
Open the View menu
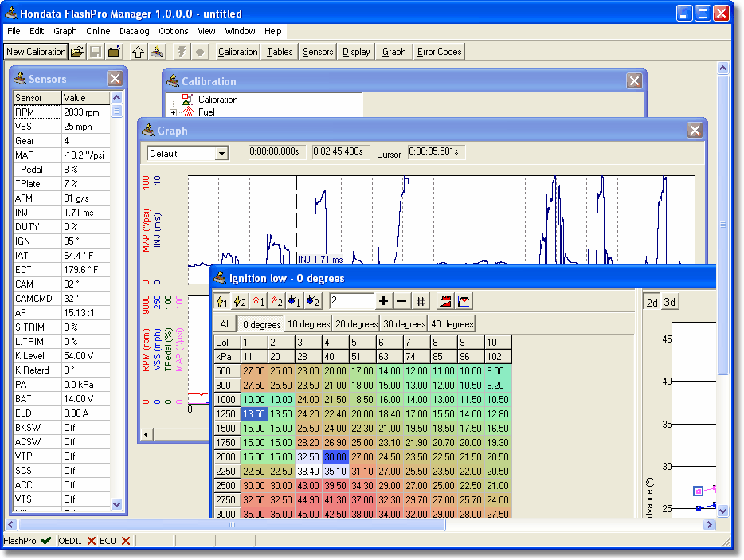(x=206, y=31)
